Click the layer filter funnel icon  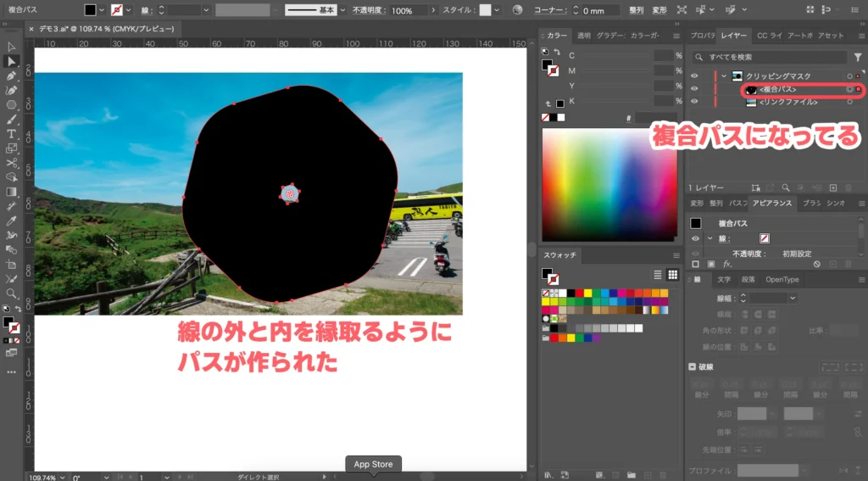(857, 57)
